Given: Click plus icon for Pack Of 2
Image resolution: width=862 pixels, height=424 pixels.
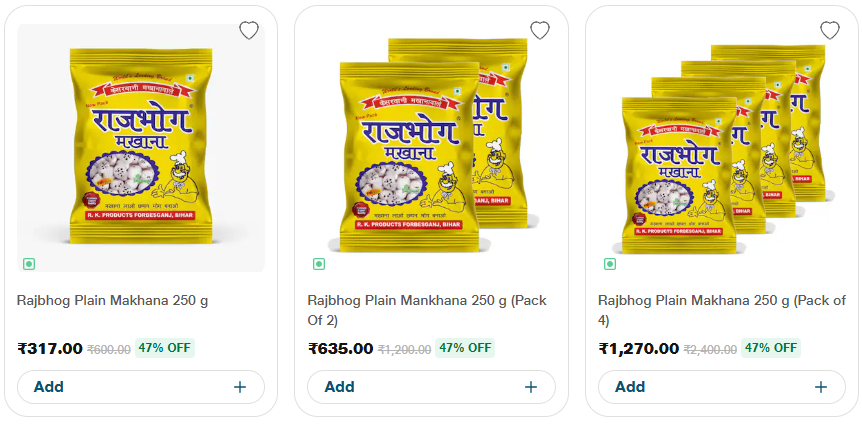Looking at the screenshot, I should pyautogui.click(x=531, y=387).
